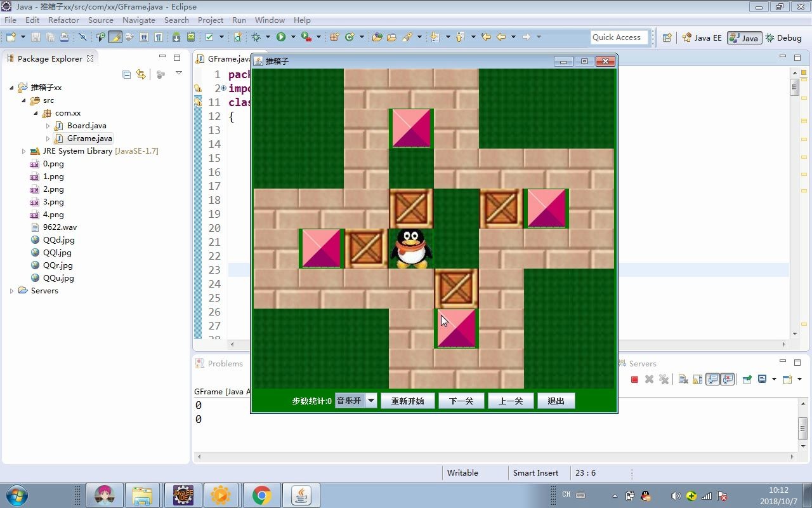This screenshot has width=812, height=508.
Task: Click the Display Selected Console icon
Action: [x=762, y=379]
